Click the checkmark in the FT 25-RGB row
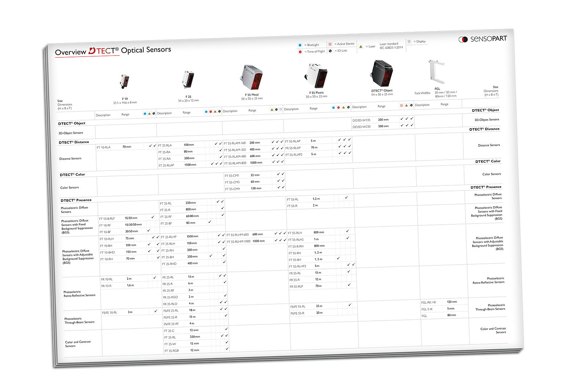Screen dimensions: 569x392 [227, 349]
